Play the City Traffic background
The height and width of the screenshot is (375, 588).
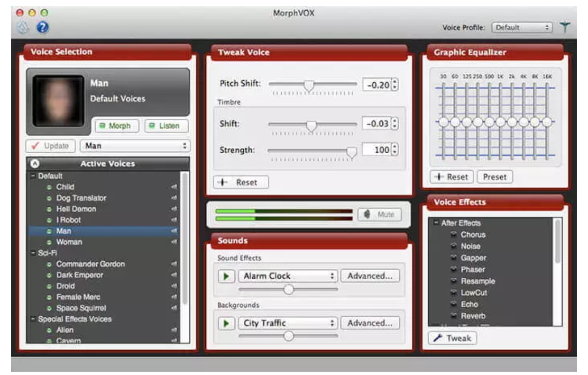point(226,323)
